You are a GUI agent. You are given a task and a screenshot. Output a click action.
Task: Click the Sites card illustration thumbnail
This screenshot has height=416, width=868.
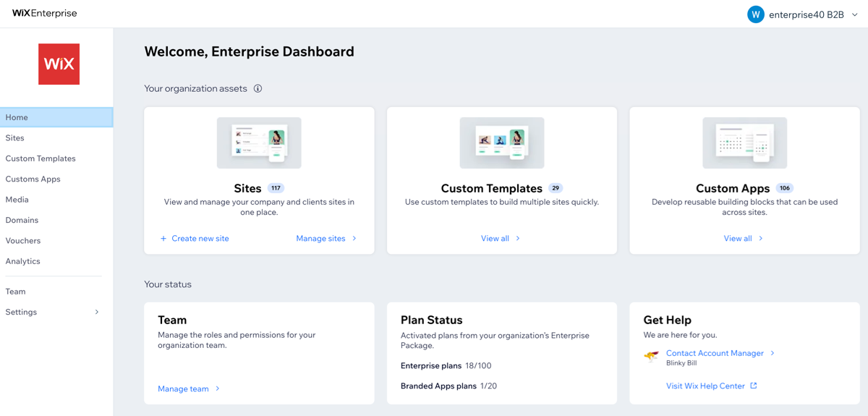coord(259,143)
